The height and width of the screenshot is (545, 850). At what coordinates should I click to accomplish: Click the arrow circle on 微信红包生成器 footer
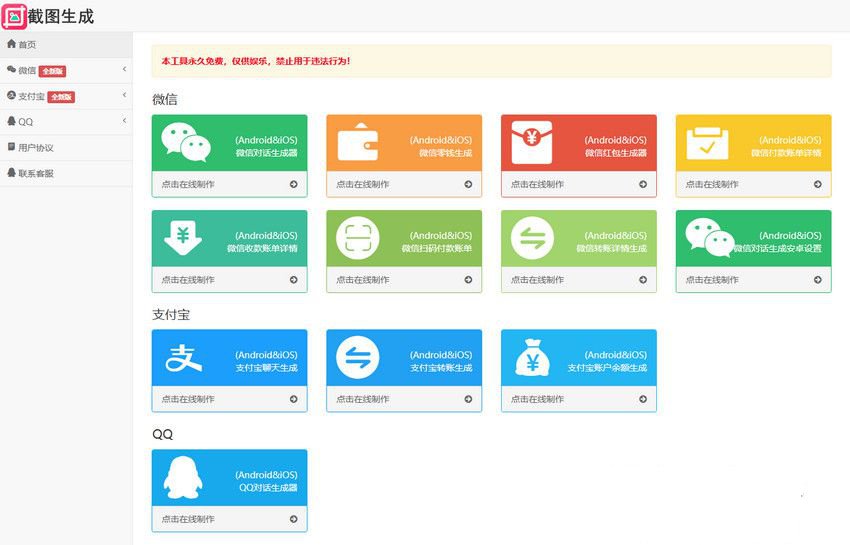click(x=642, y=184)
